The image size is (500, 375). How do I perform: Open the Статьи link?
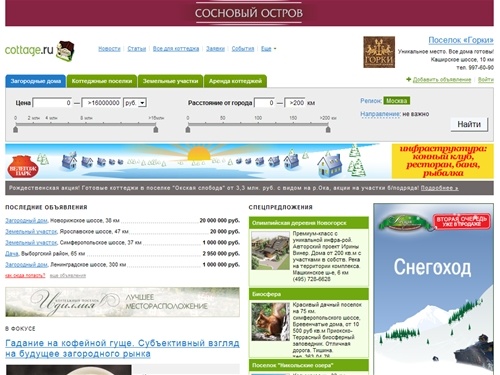pyautogui.click(x=137, y=49)
